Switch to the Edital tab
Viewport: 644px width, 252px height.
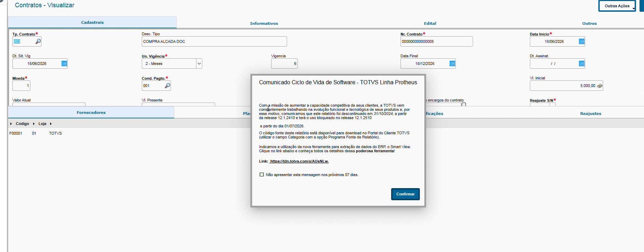tap(430, 23)
